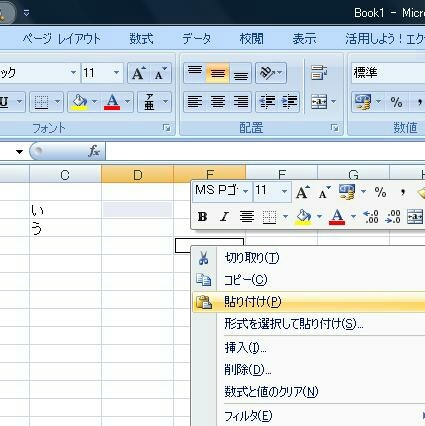The image size is (425, 426).
Task: Increase indent in ribbon
Action: (x=289, y=102)
